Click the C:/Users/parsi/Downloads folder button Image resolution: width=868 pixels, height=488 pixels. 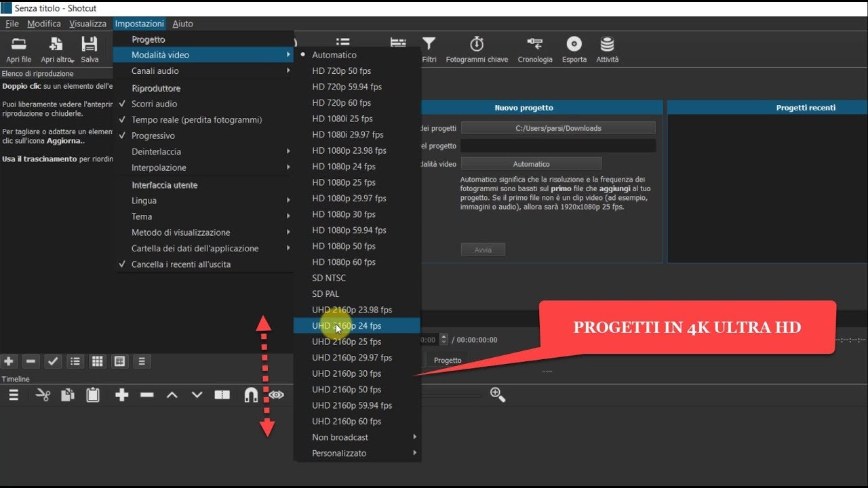tap(558, 128)
